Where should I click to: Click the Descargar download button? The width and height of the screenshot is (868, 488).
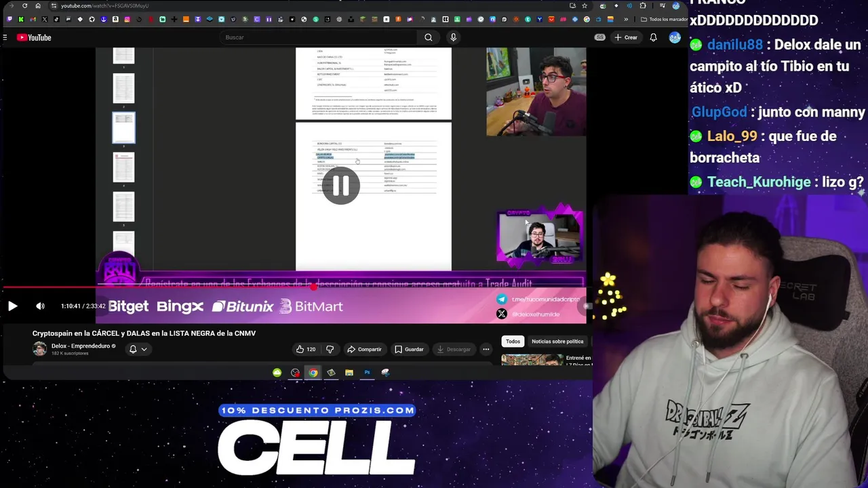pyautogui.click(x=454, y=349)
